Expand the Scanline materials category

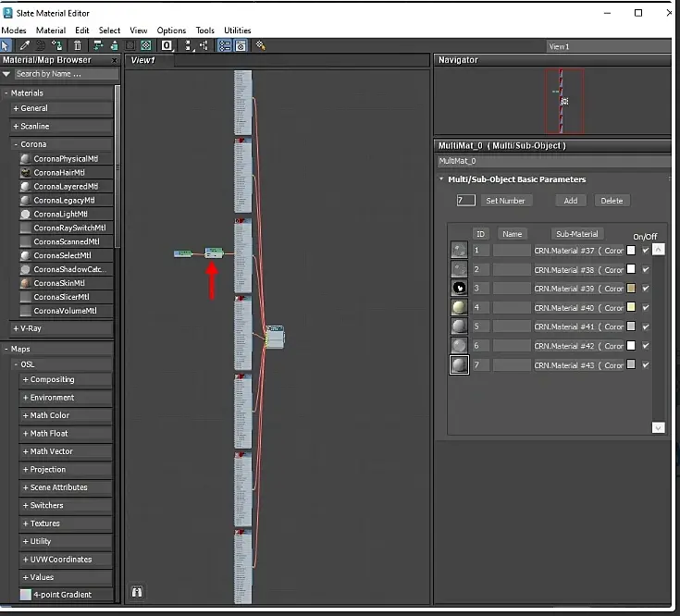coord(16,126)
